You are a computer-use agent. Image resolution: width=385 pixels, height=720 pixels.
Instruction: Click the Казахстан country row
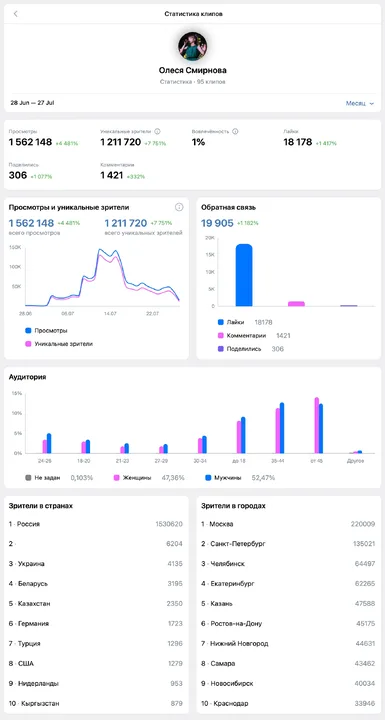96,603
